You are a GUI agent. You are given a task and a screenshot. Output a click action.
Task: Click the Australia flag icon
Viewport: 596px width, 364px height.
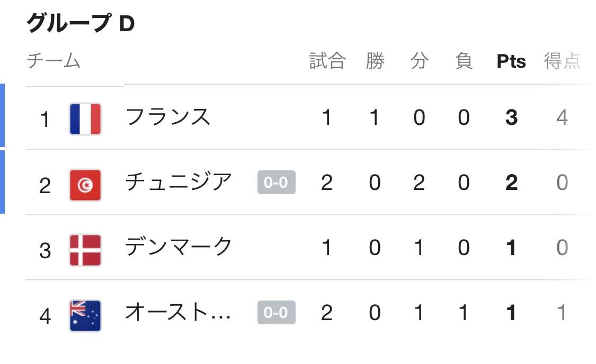85,315
